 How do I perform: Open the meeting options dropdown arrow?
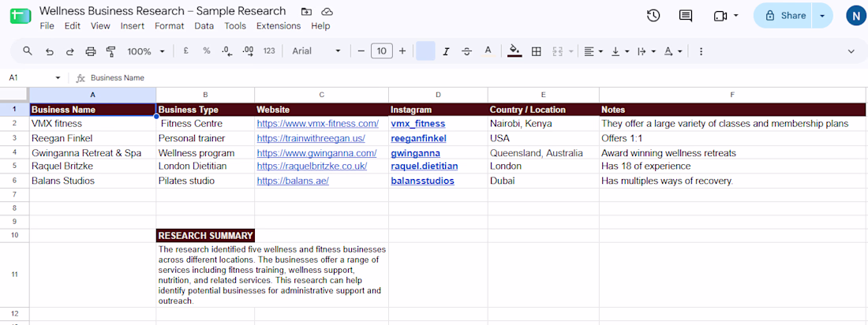coord(735,16)
